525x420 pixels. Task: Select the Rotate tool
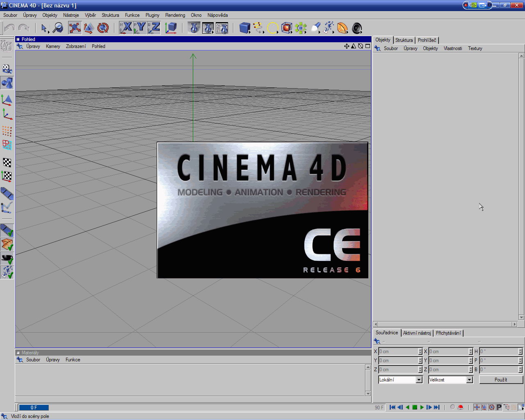pyautogui.click(x=103, y=28)
